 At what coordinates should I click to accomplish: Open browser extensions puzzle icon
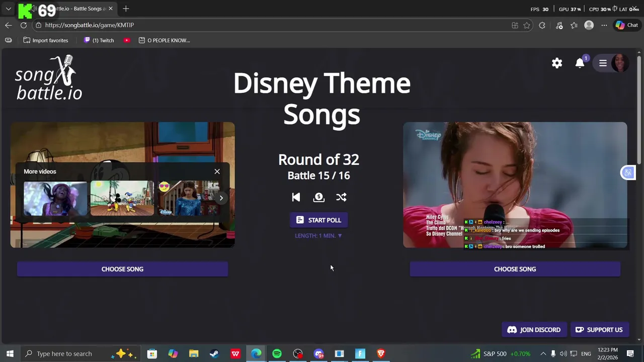[x=542, y=25]
